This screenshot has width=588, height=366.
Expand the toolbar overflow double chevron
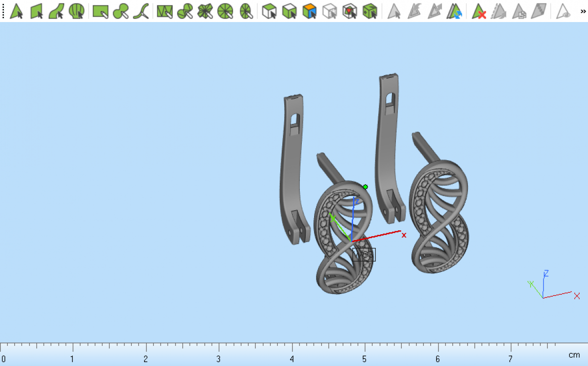583,11
